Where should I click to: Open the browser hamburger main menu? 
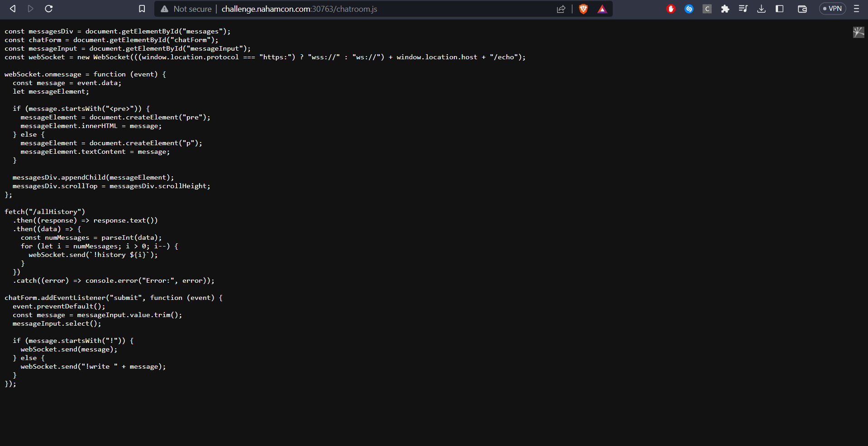(x=856, y=9)
